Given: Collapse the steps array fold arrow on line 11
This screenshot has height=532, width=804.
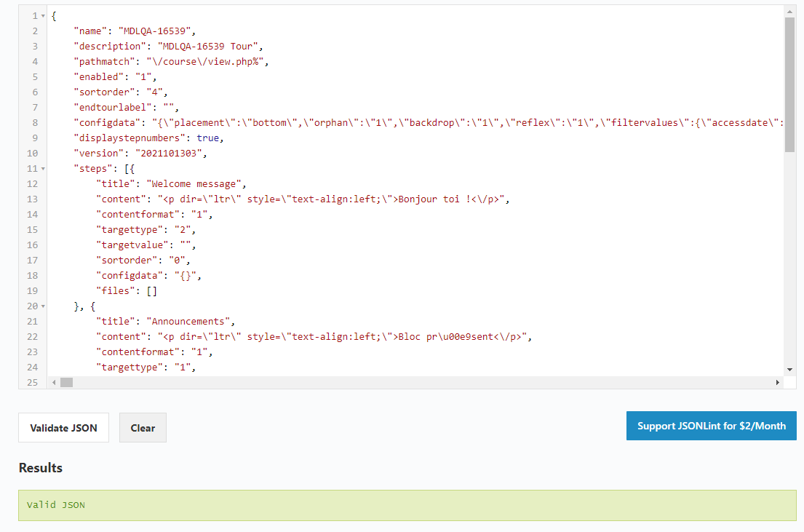Looking at the screenshot, I should point(43,169).
